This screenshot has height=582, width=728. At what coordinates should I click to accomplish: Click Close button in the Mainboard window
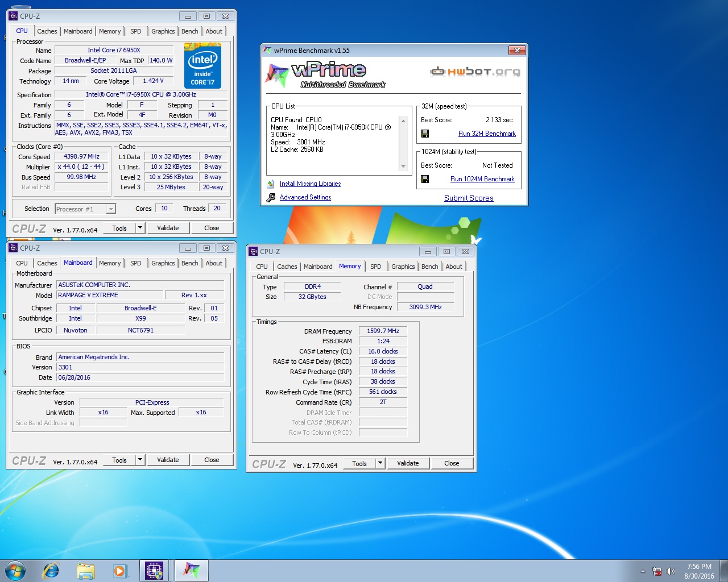coord(212,460)
